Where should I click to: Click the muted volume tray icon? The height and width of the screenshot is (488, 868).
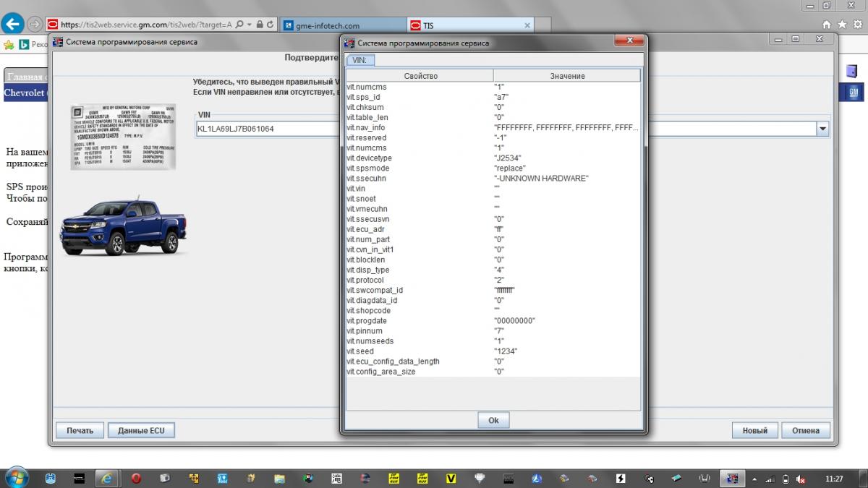[801, 479]
